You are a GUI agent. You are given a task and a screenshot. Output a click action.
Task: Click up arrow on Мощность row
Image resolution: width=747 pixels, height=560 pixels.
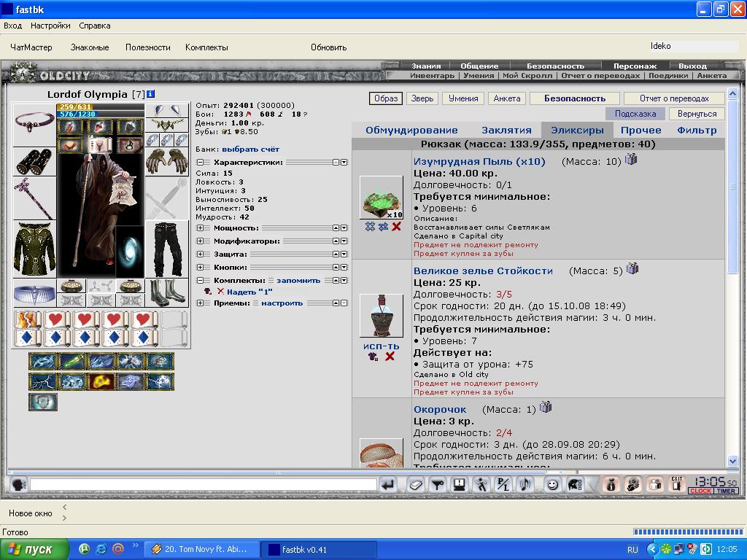click(336, 228)
